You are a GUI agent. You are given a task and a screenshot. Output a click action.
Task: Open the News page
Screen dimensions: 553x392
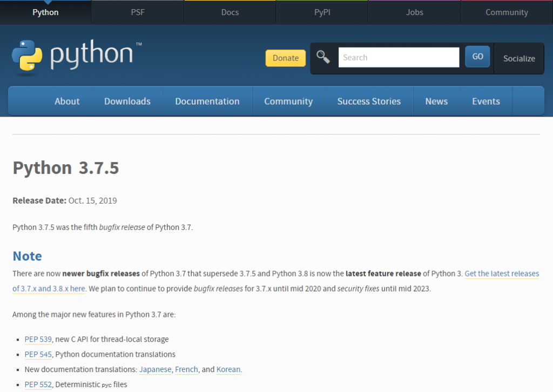(x=436, y=101)
